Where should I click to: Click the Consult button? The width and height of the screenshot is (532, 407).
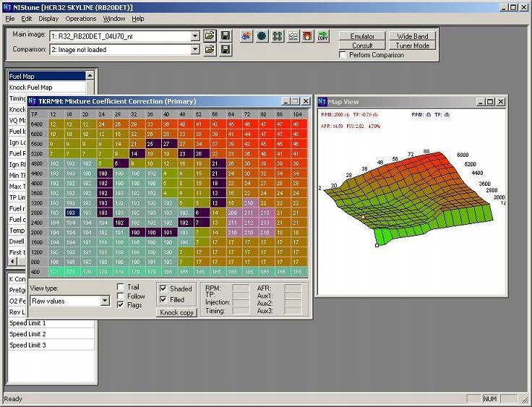(362, 45)
